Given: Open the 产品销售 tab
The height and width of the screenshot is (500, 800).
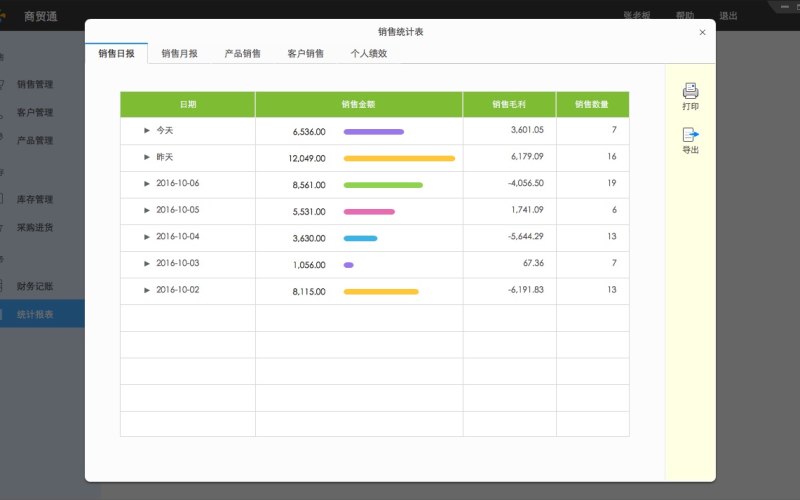Looking at the screenshot, I should click(x=242, y=54).
